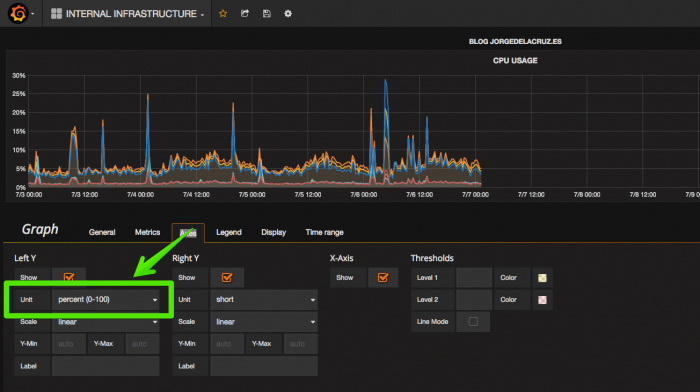The image size is (700, 392).
Task: Toggle X-Axis Show checkbox
Action: [x=383, y=278]
